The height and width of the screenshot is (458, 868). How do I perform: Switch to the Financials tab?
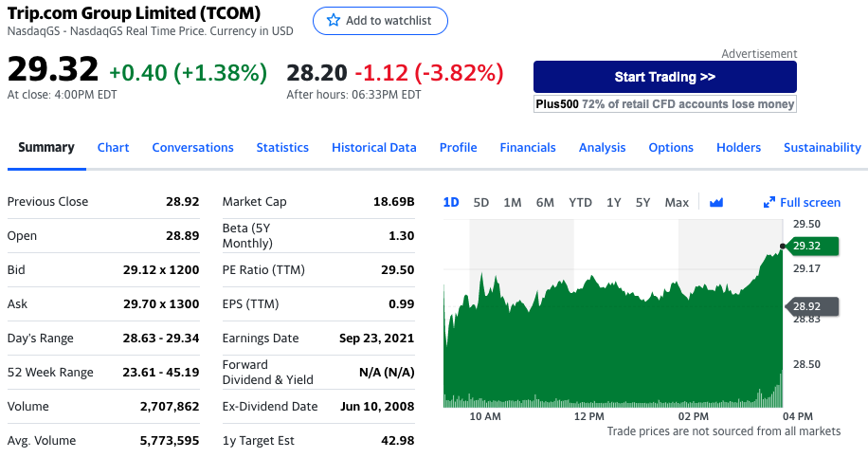tap(528, 147)
